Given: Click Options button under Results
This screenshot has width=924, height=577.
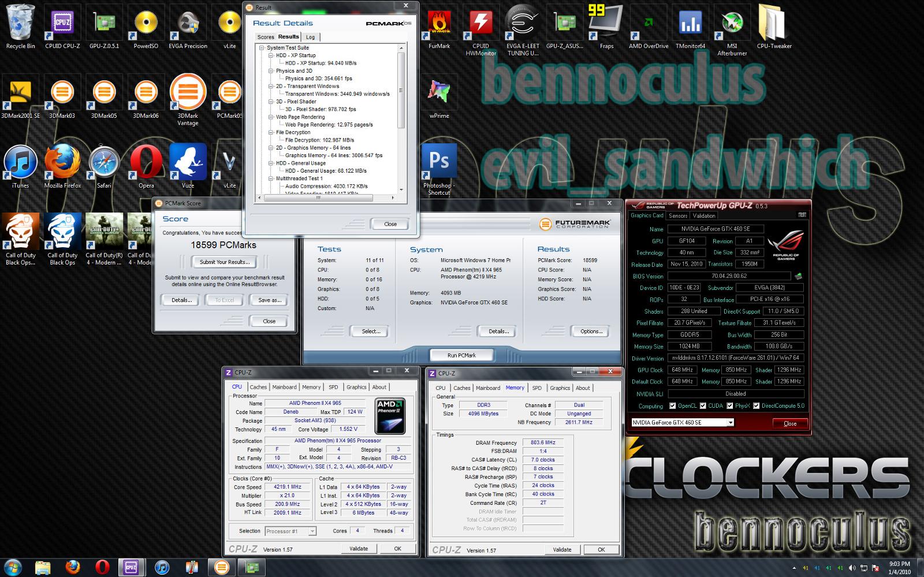Looking at the screenshot, I should pos(591,331).
